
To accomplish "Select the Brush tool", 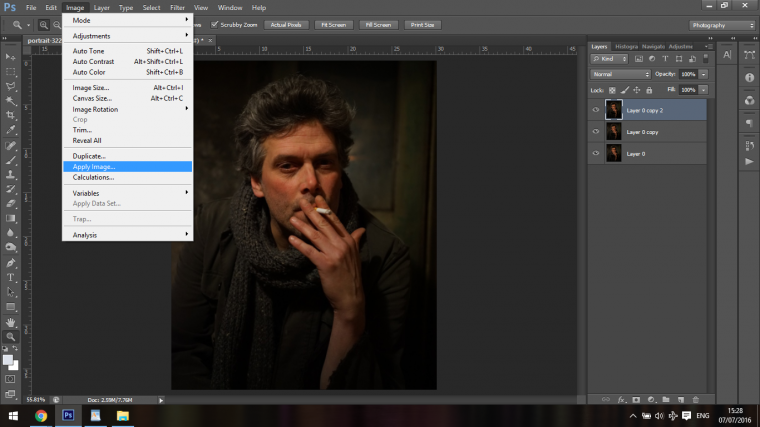I will (x=10, y=160).
